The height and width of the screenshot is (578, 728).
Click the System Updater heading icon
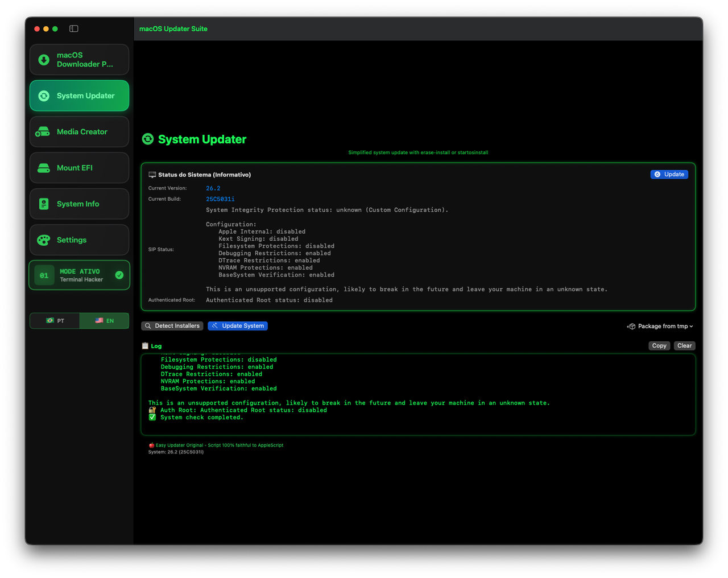tap(148, 139)
